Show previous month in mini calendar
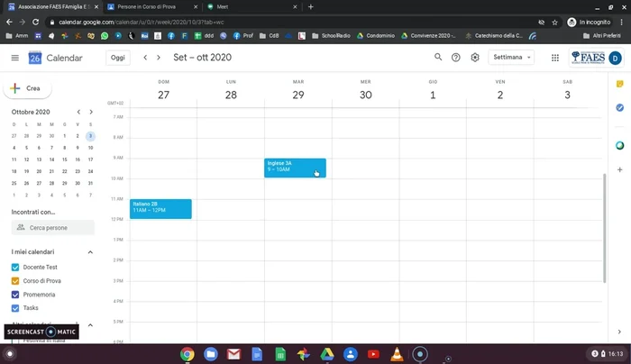 (x=78, y=112)
